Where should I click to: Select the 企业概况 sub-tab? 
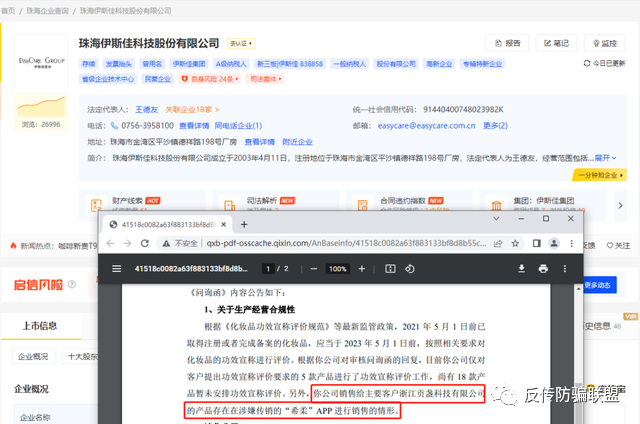[x=33, y=356]
